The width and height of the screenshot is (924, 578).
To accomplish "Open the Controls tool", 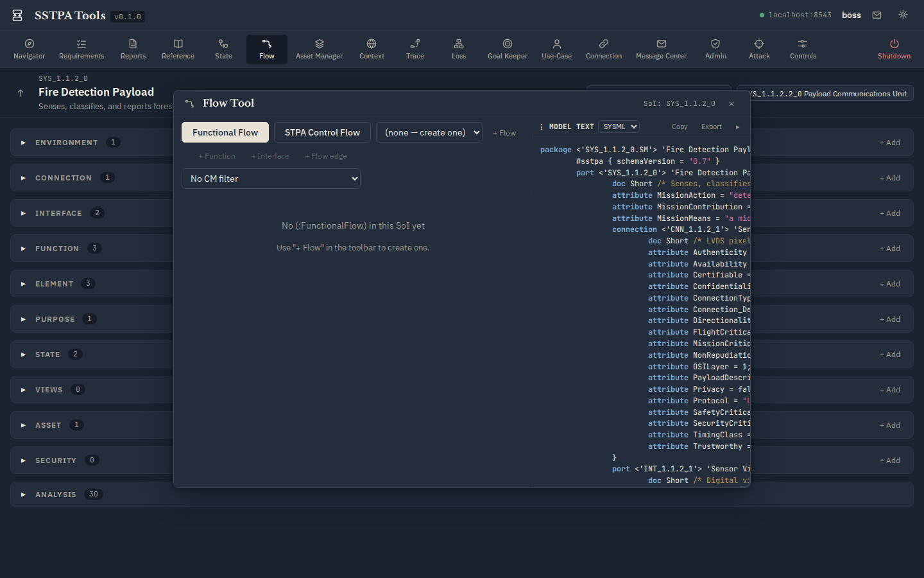I will tap(803, 49).
